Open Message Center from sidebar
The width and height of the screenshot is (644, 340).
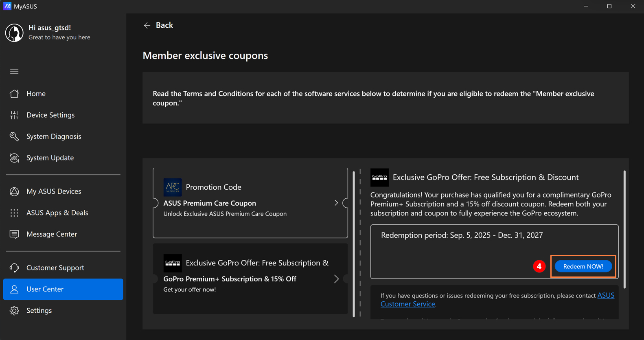(x=51, y=234)
